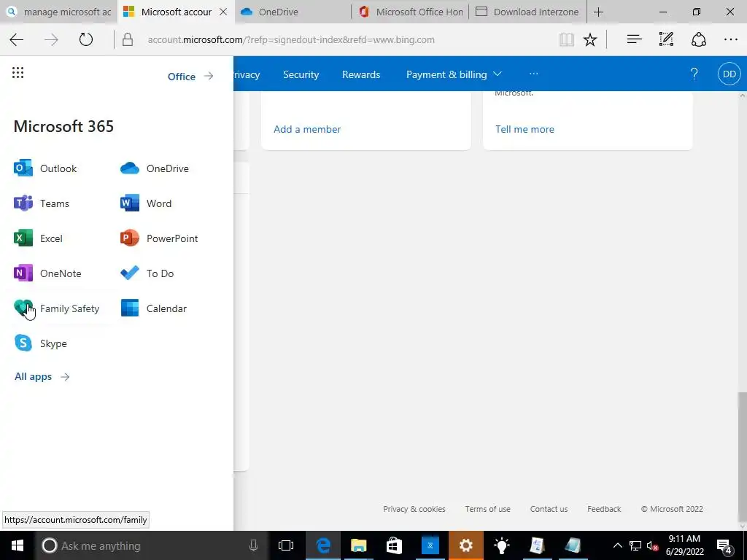Launch Skype from the launcher
The width and height of the screenshot is (747, 560).
[x=41, y=343]
